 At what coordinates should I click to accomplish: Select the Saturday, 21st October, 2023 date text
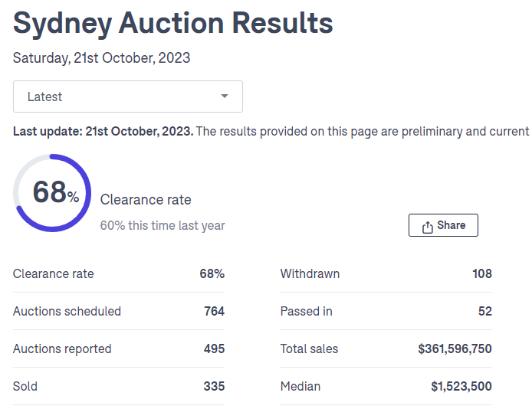[x=102, y=58]
